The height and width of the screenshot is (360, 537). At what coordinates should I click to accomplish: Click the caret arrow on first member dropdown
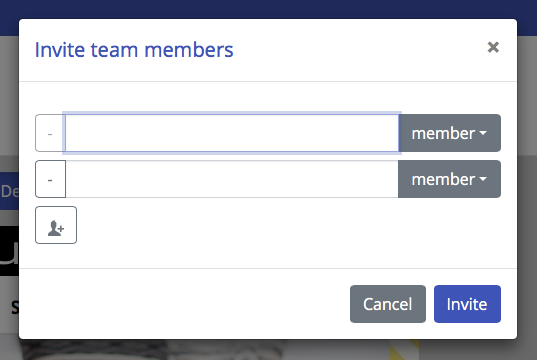[x=483, y=133]
